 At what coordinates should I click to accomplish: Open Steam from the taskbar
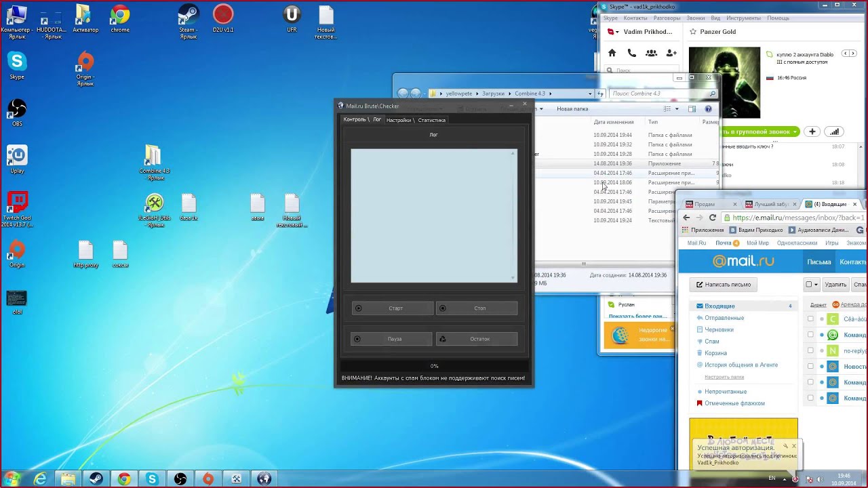pos(96,479)
